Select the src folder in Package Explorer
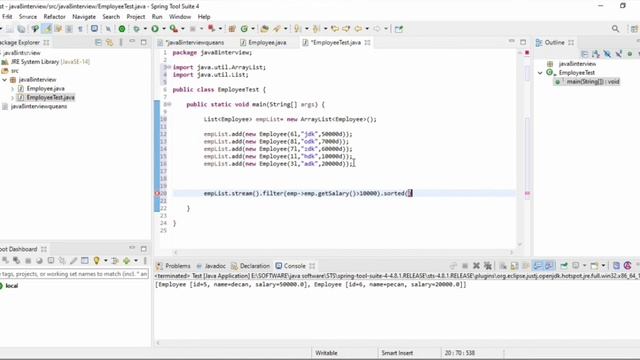This screenshot has height=360, width=640. pos(10,71)
